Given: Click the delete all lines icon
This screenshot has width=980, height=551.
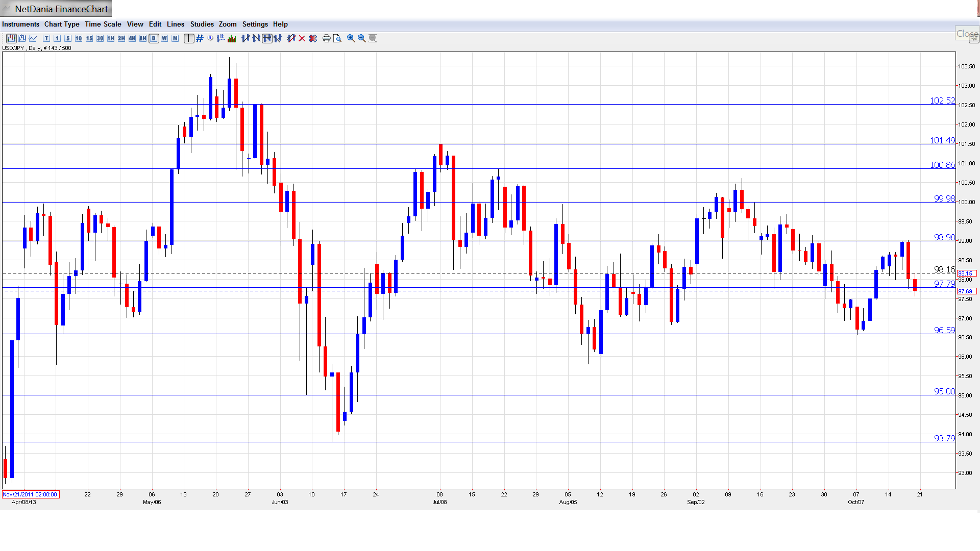Looking at the screenshot, I should 313,38.
